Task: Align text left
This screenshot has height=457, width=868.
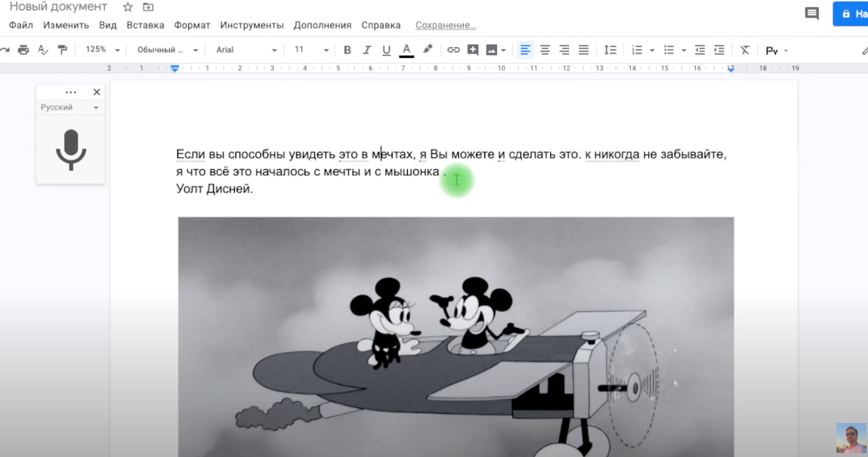Action: pyautogui.click(x=525, y=51)
